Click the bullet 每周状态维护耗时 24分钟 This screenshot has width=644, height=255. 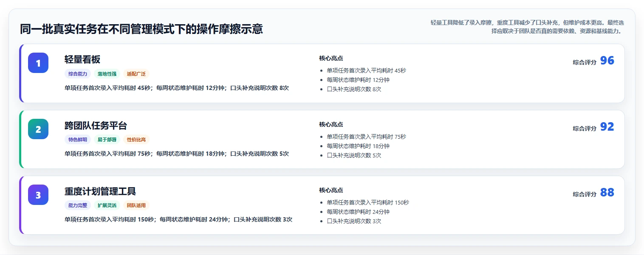click(x=358, y=212)
